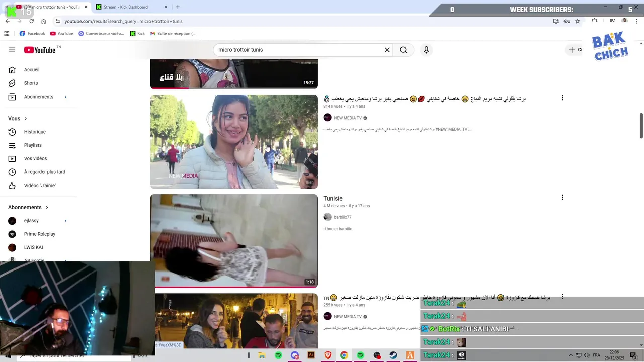Go to the YouTube home logo

tap(40, 50)
